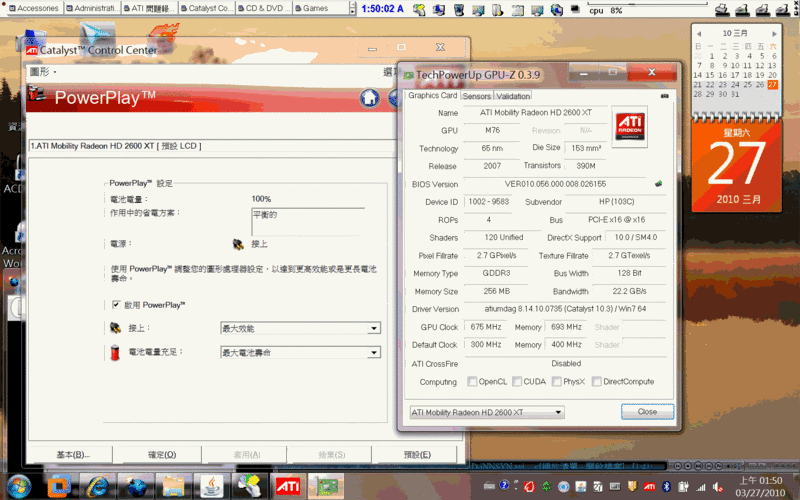Open the battery power setting dropdown
The image size is (800, 500).
click(x=300, y=353)
